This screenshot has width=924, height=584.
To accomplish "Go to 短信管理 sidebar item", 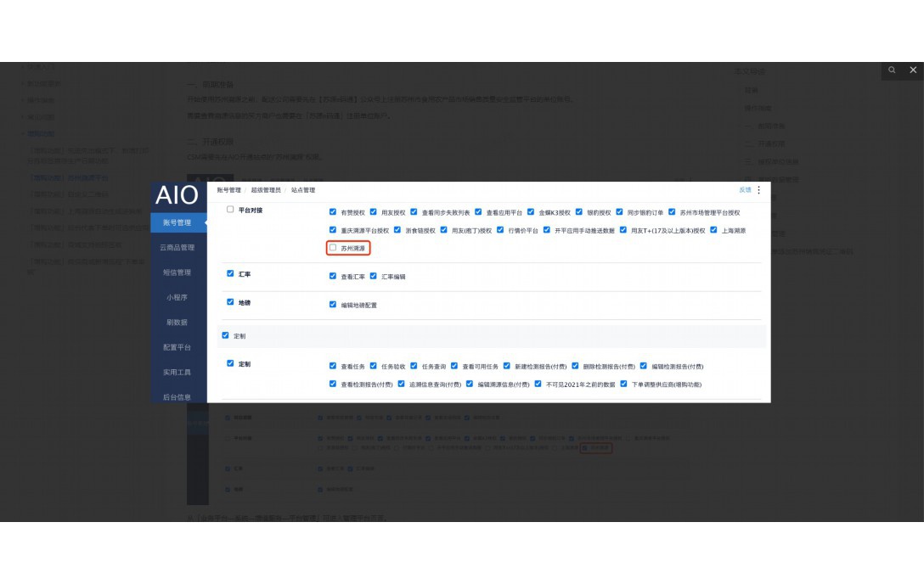I will tap(177, 272).
